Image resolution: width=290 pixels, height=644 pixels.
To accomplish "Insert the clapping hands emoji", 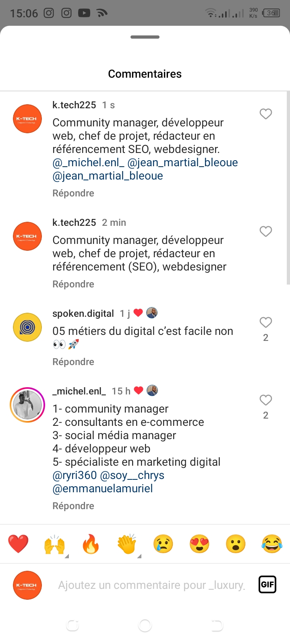I will pos(127,545).
